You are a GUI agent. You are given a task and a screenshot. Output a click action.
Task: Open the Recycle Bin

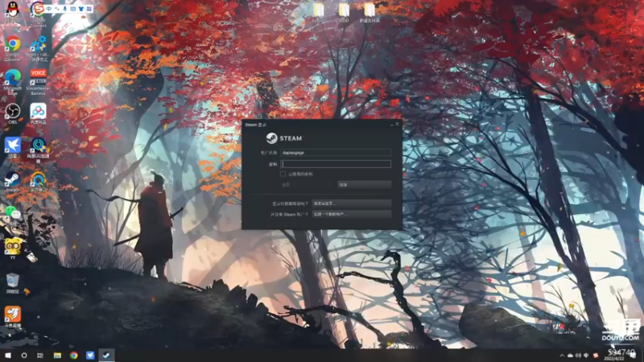(13, 281)
